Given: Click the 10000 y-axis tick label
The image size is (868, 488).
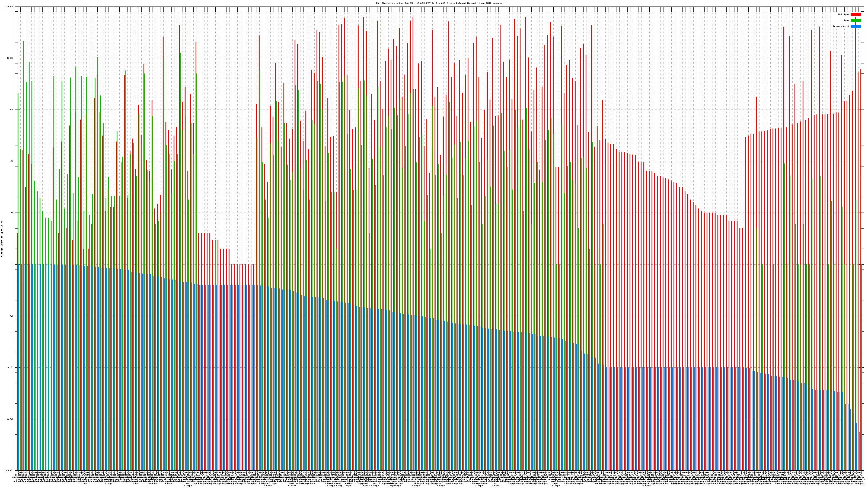Looking at the screenshot, I should 11,58.
